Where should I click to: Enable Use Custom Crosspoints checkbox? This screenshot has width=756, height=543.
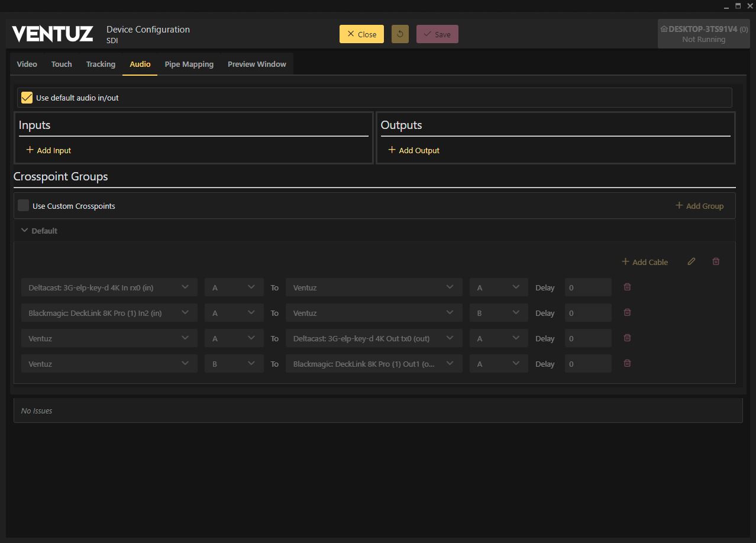pos(23,206)
